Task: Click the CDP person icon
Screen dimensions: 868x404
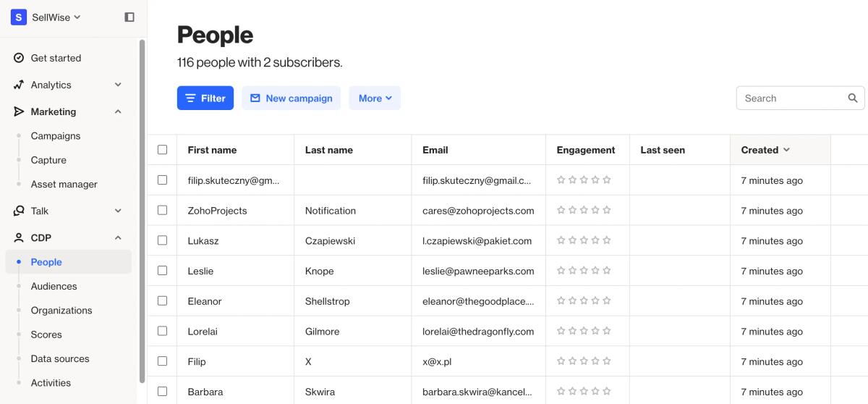Action: coord(19,237)
